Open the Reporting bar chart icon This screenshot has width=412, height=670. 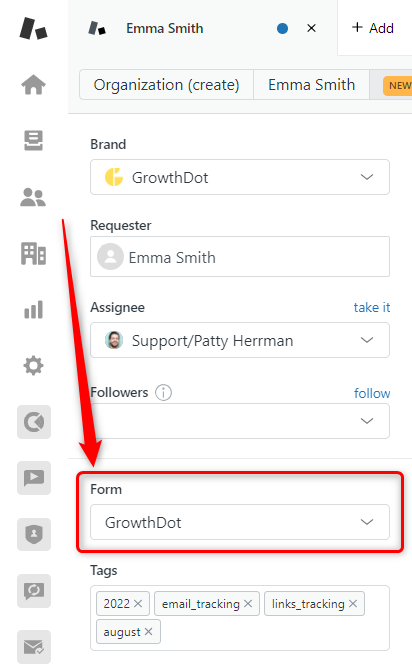pyautogui.click(x=33, y=309)
